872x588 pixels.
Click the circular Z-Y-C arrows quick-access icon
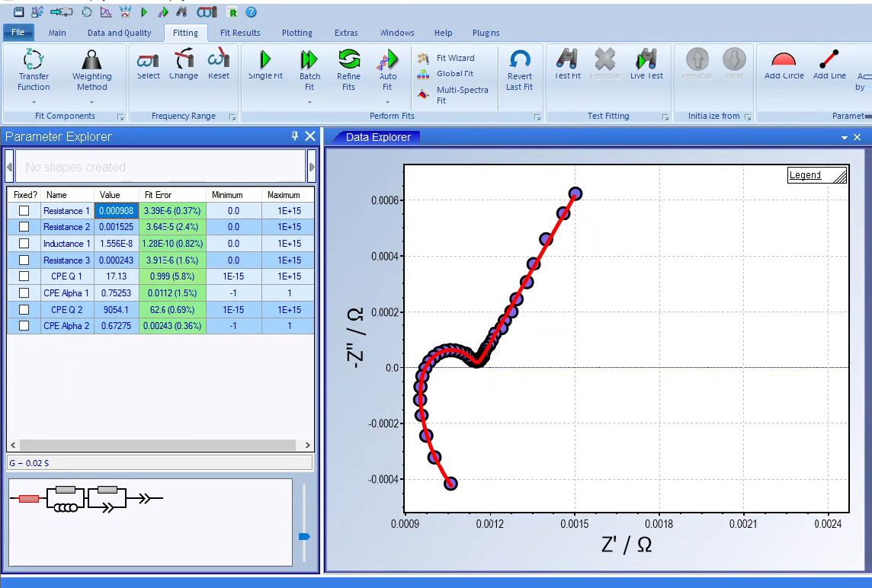(x=87, y=11)
